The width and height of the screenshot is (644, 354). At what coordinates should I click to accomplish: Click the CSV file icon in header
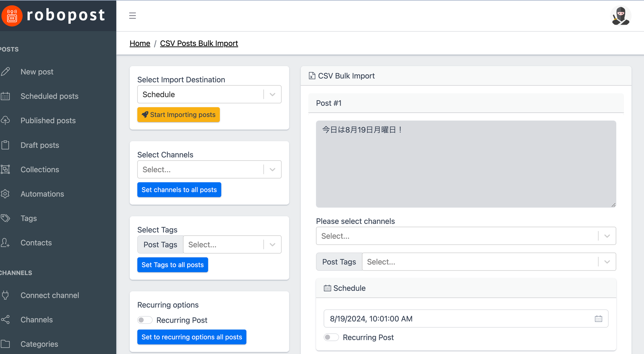(x=312, y=76)
